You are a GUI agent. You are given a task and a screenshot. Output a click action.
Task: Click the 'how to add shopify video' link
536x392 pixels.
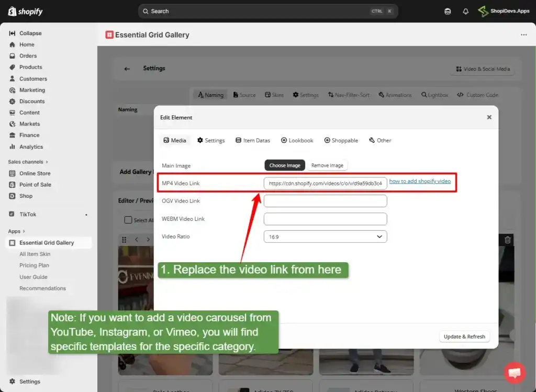pos(420,181)
